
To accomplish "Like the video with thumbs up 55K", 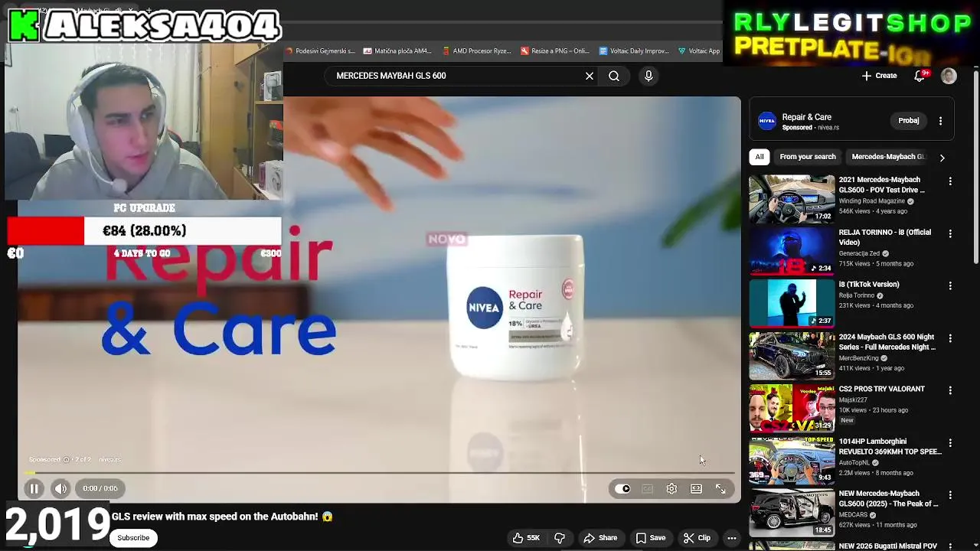I will [x=526, y=538].
